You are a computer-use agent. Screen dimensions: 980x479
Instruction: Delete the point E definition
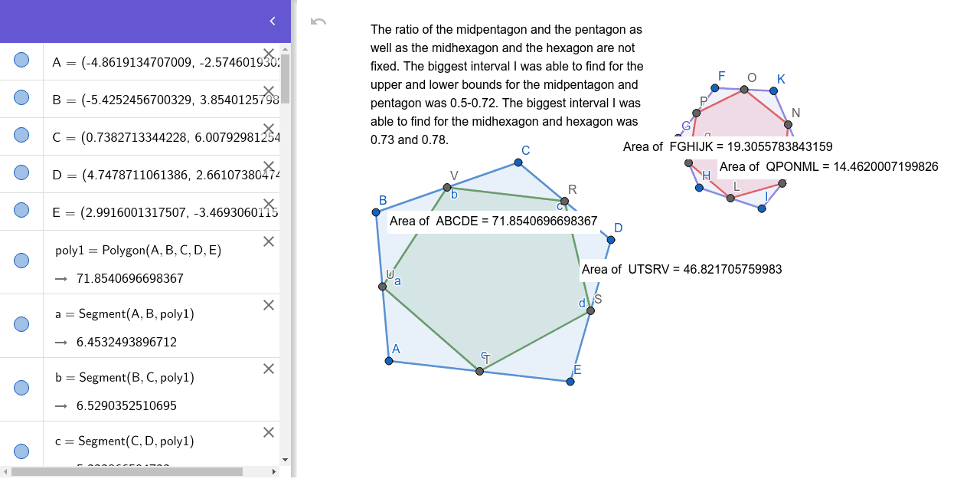[268, 203]
